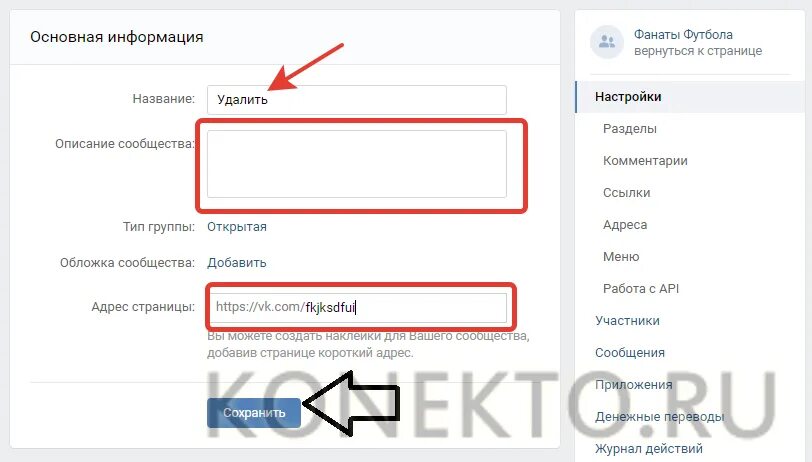Click the Фанаты Футбола community avatar icon
Viewport: 812px width, 462px height.
(606, 42)
